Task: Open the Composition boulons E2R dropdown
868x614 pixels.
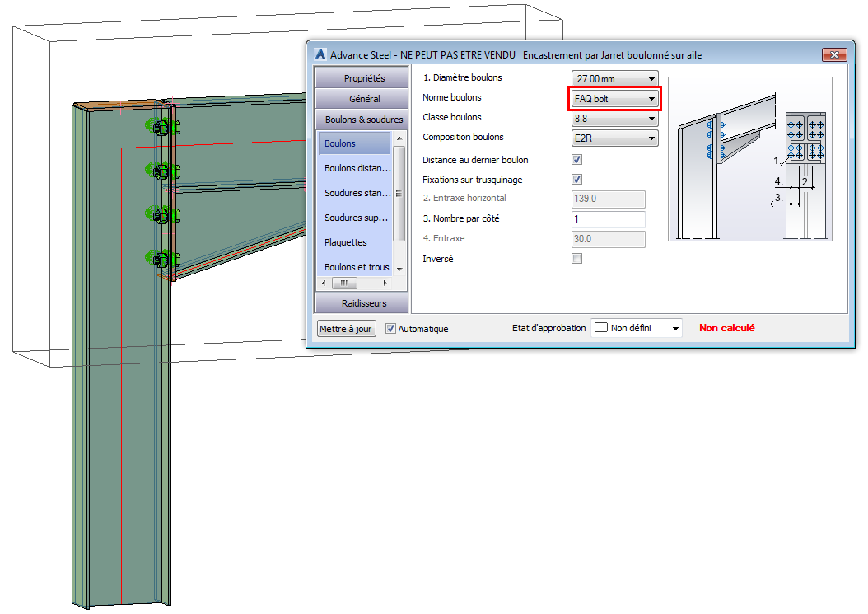Action: pyautogui.click(x=614, y=138)
